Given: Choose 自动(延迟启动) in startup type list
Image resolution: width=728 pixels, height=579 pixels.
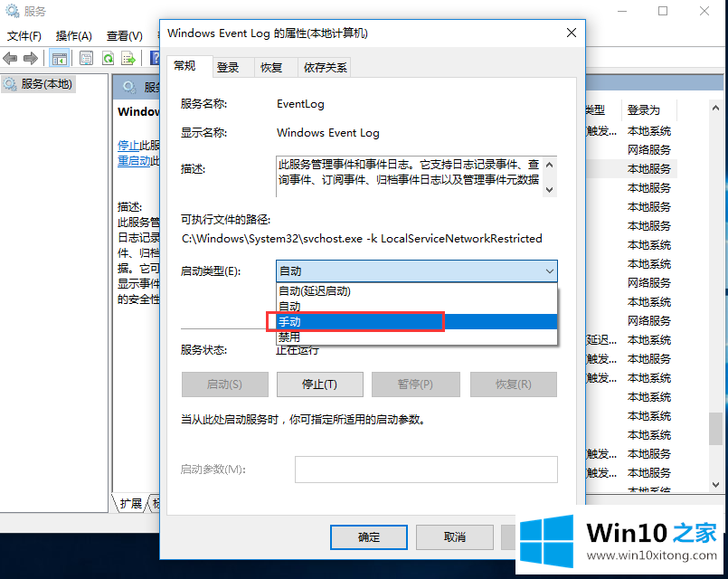Looking at the screenshot, I should 417,291.
